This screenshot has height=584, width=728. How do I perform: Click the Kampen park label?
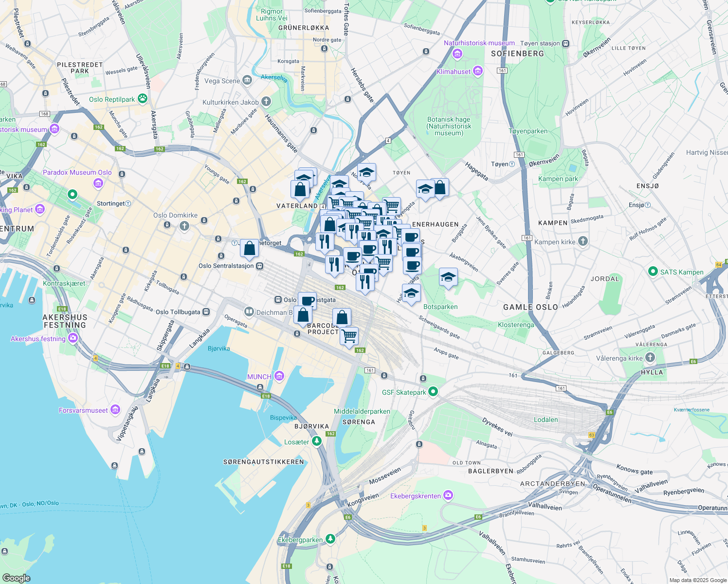(558, 179)
